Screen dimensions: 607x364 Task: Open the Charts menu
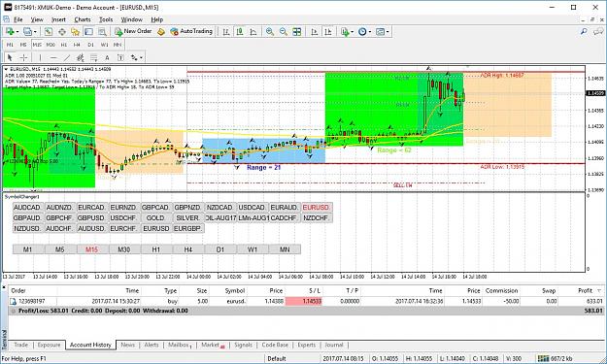[83, 19]
